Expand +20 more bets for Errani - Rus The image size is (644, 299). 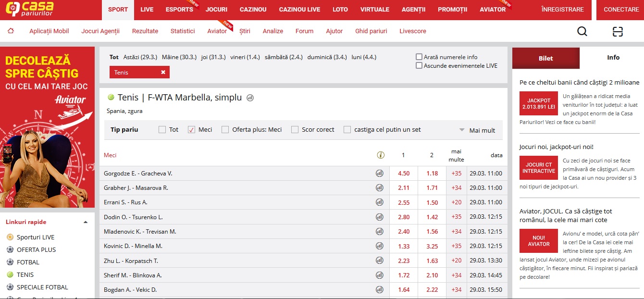(x=457, y=202)
